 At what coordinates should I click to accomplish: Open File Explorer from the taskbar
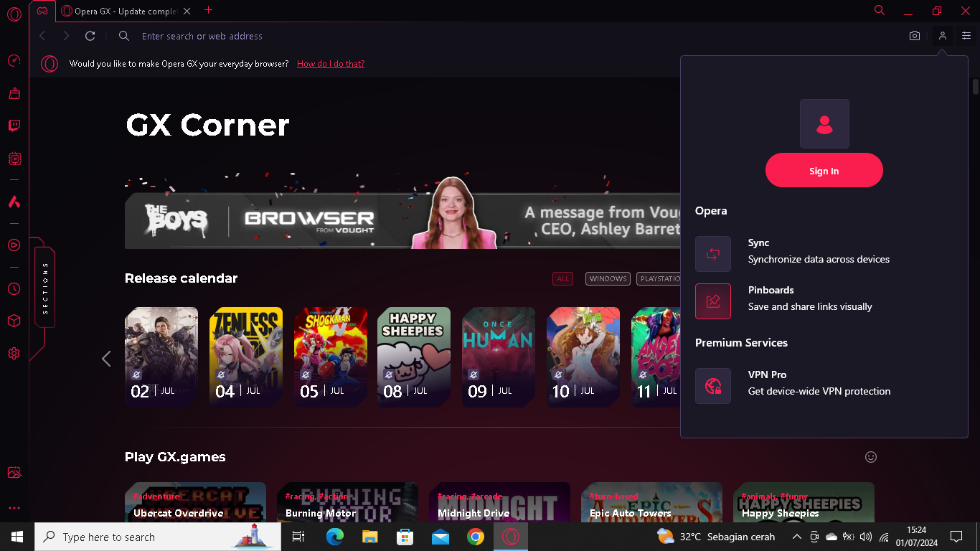point(370,537)
